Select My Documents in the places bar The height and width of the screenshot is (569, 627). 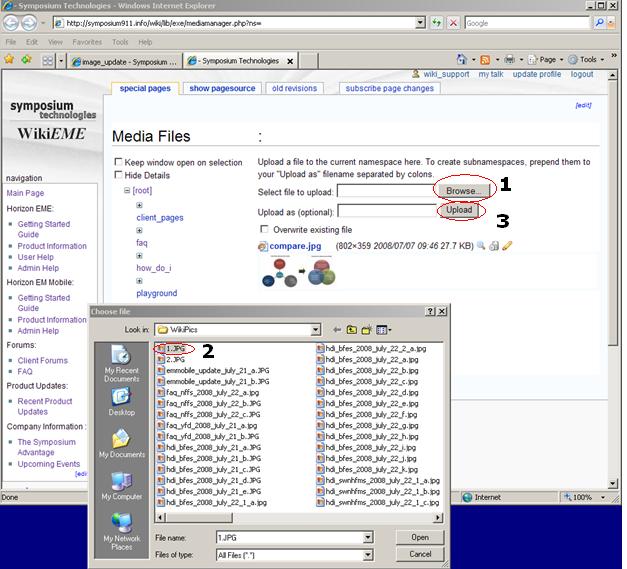tap(122, 443)
